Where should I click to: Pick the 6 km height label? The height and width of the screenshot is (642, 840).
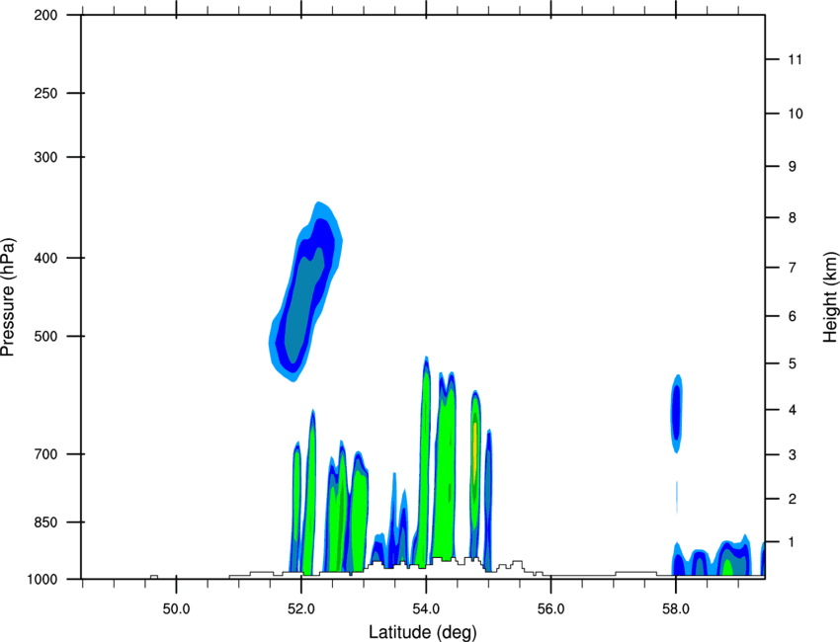click(793, 316)
